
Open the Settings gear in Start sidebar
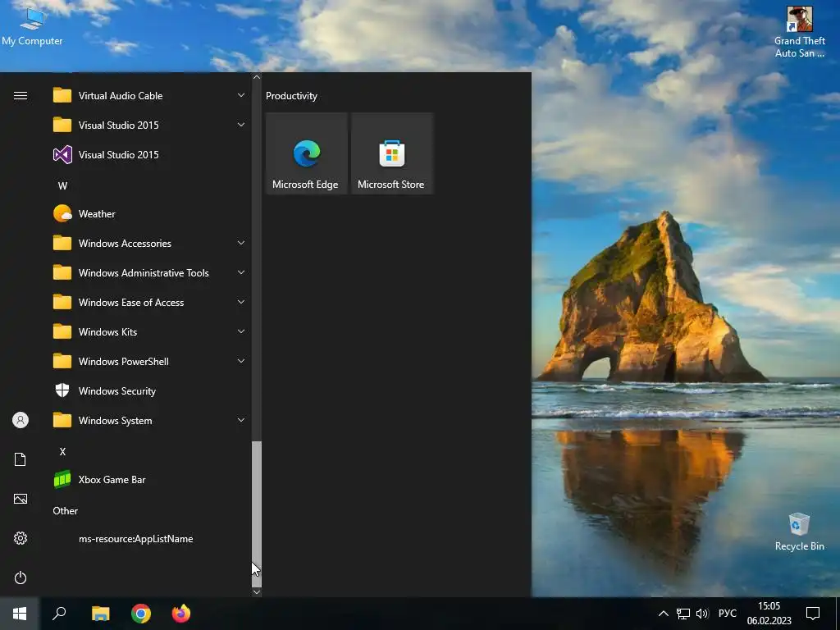(x=21, y=538)
